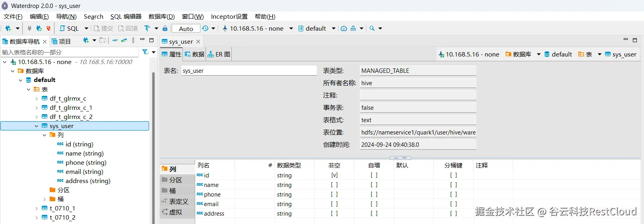Open the 导航(N) menu
The image size is (644, 224).
pos(66,16)
